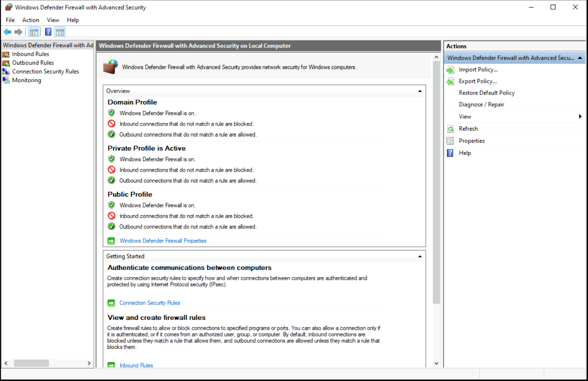Collapse the Actions group header arrow
Screen dimensions: 588x381
[580, 58]
